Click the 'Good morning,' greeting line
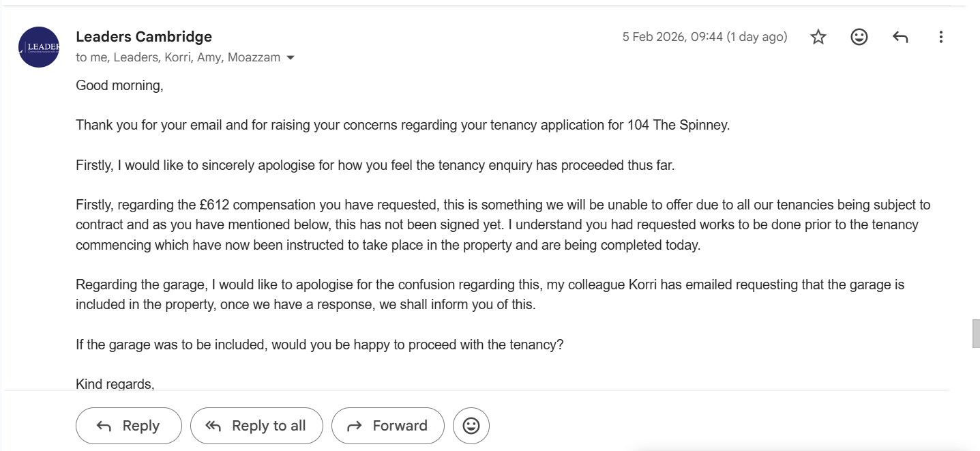 (x=119, y=86)
